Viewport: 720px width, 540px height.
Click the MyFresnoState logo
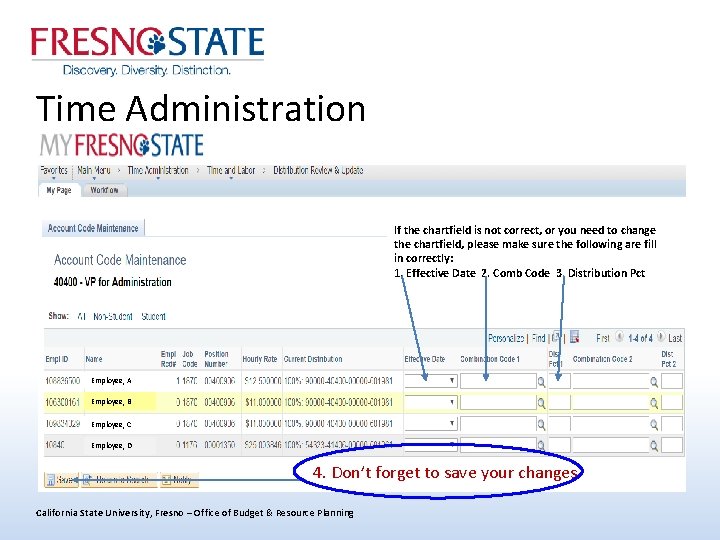tap(122, 145)
